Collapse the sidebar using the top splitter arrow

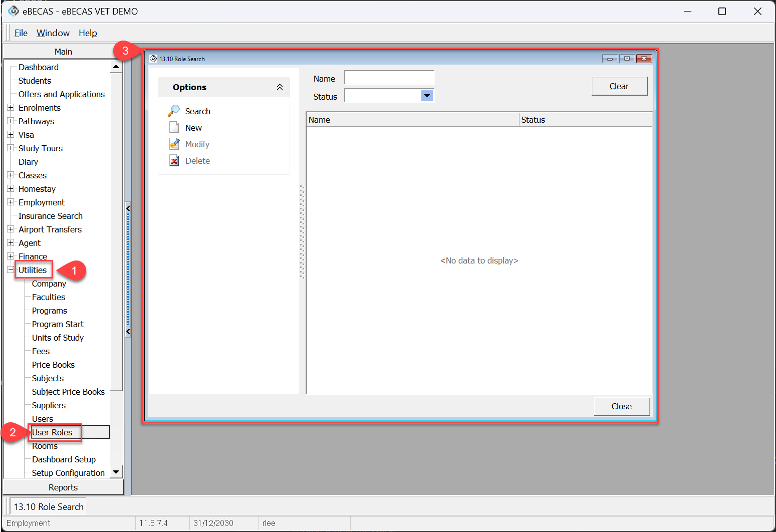click(x=128, y=208)
